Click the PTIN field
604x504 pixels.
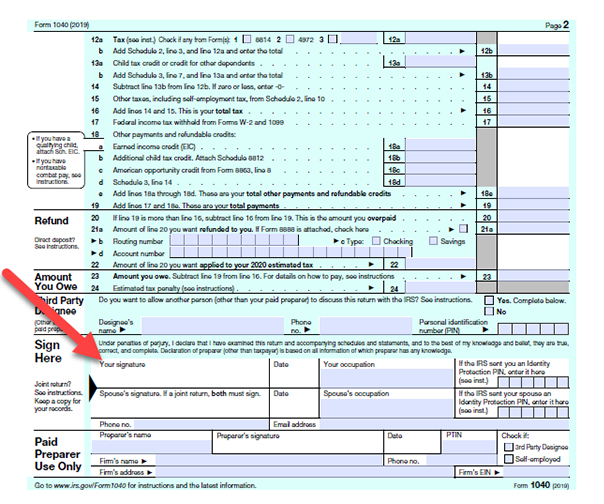coord(469,446)
